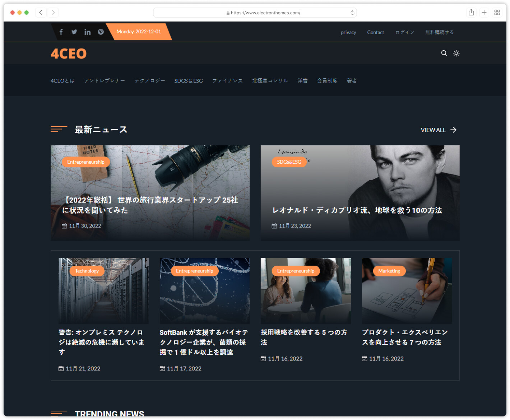Click the SDGs&ESG category tag
The width and height of the screenshot is (510, 420).
(289, 162)
